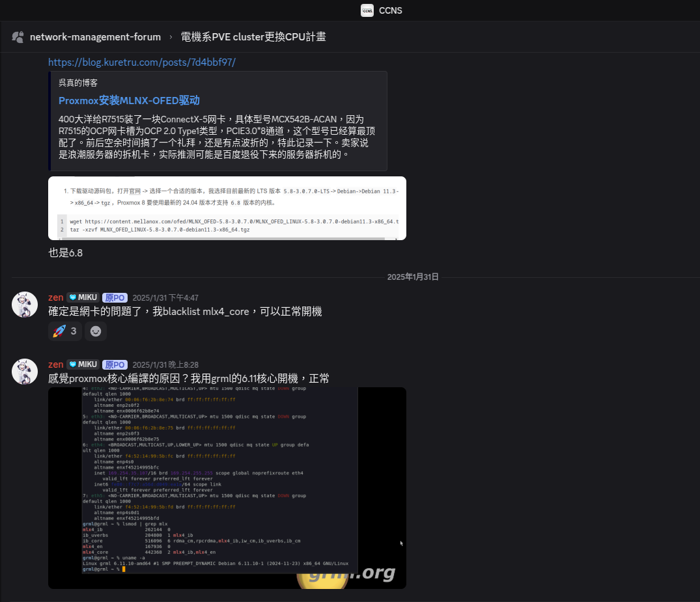The width and height of the screenshot is (700, 602).
Task: Click the timestamp 2025/1/31 晚上8:28
Action: [x=165, y=365]
